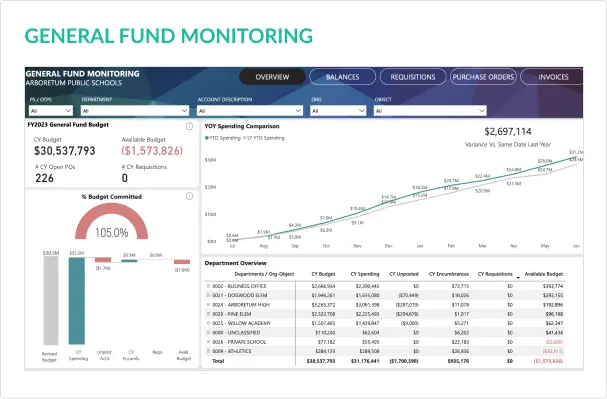Click info icon on FY2023 General Fund Budget card
The height and width of the screenshot is (399, 607).
(x=189, y=126)
